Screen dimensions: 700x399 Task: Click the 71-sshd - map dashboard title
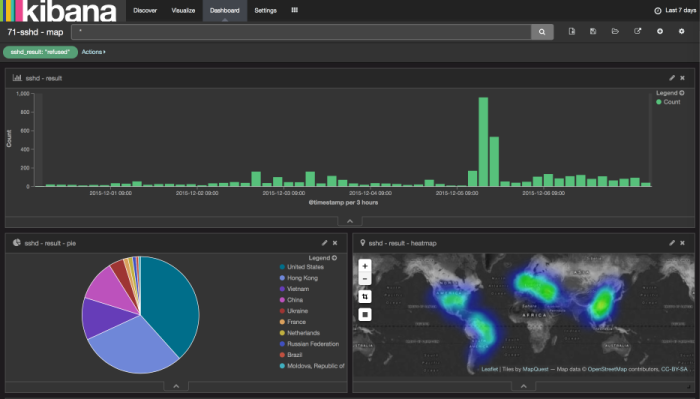(x=35, y=32)
